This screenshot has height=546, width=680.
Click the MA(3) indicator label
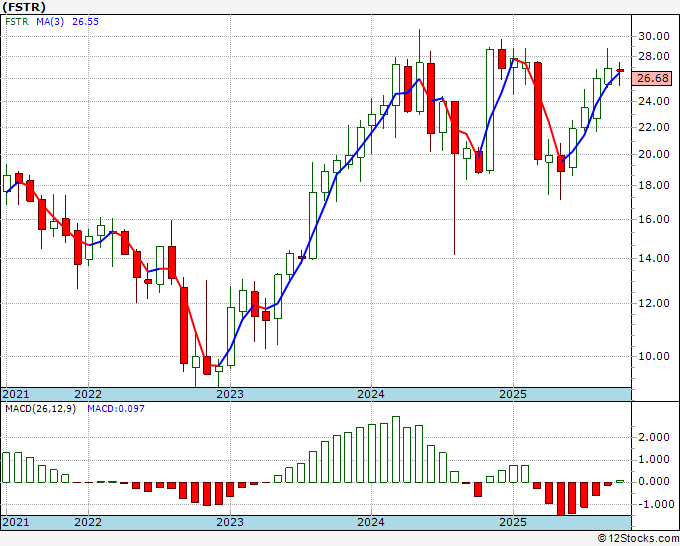point(50,22)
